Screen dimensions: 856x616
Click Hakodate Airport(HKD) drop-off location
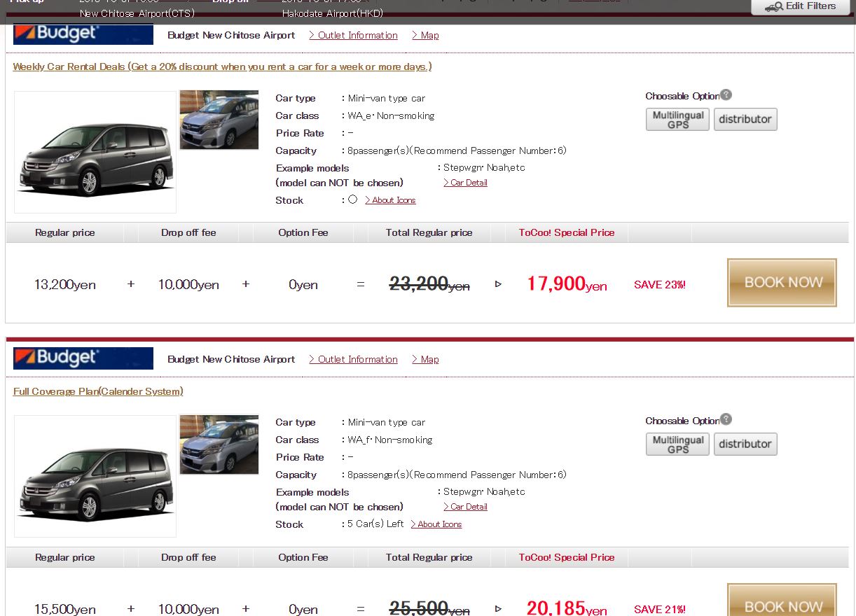coord(333,13)
